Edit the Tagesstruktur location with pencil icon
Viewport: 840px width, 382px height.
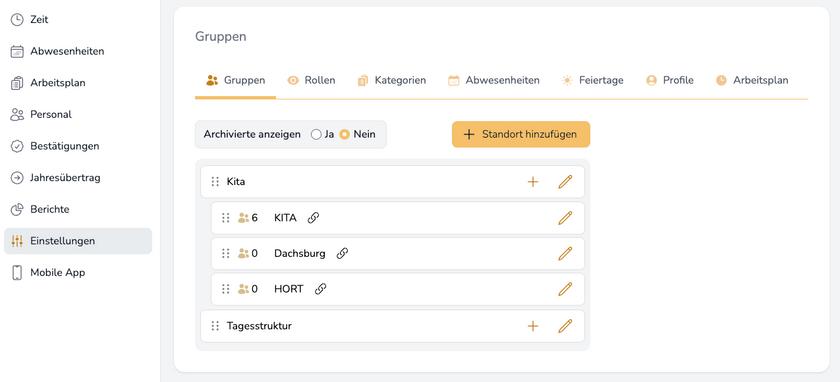click(x=565, y=326)
